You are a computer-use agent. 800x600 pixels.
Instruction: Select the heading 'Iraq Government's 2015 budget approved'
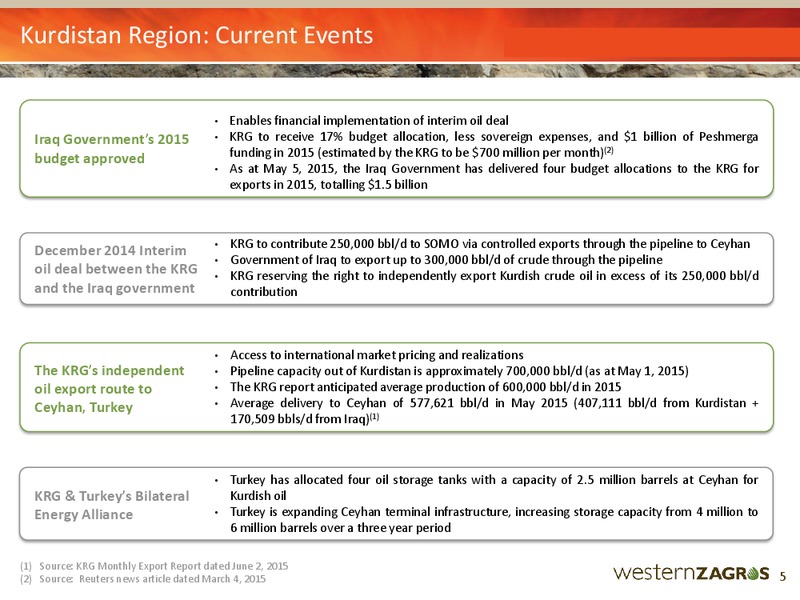tap(111, 148)
